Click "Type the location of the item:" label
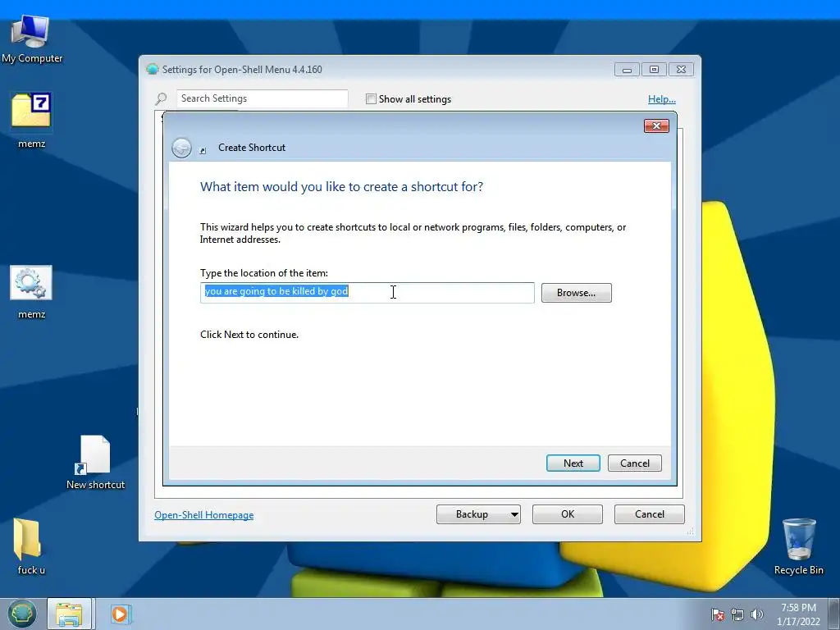The height and width of the screenshot is (630, 840). 264,273
